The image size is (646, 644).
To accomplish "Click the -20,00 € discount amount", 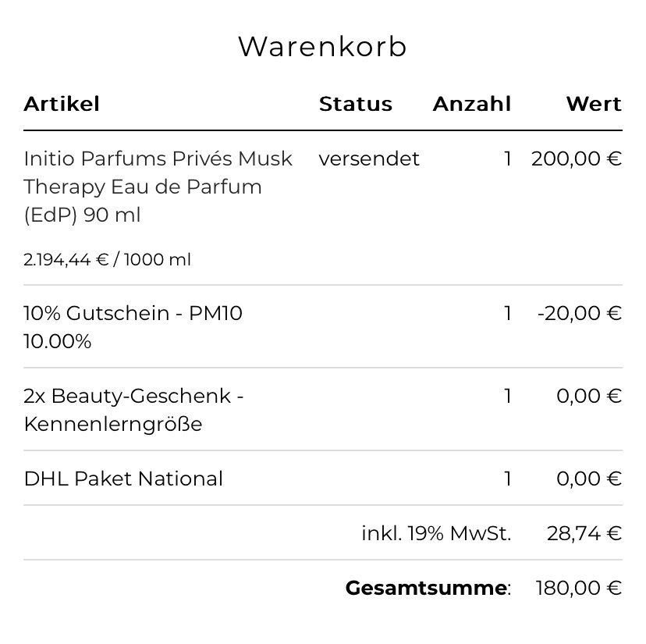I will (x=579, y=313).
